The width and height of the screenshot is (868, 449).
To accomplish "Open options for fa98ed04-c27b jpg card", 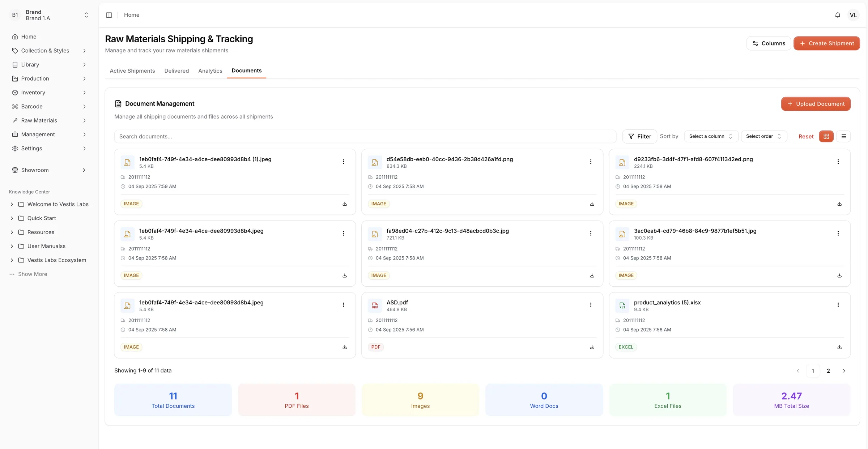I will [591, 233].
